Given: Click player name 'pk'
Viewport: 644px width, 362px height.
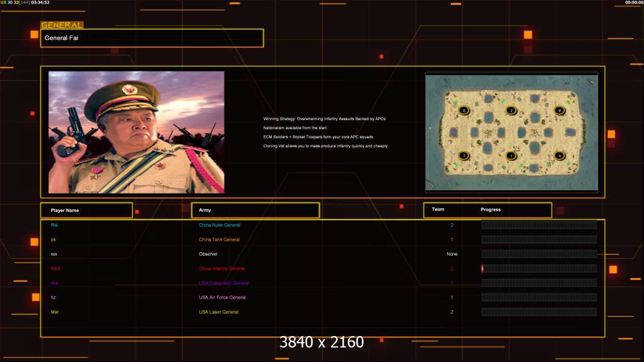Looking at the screenshot, I should pos(53,240).
